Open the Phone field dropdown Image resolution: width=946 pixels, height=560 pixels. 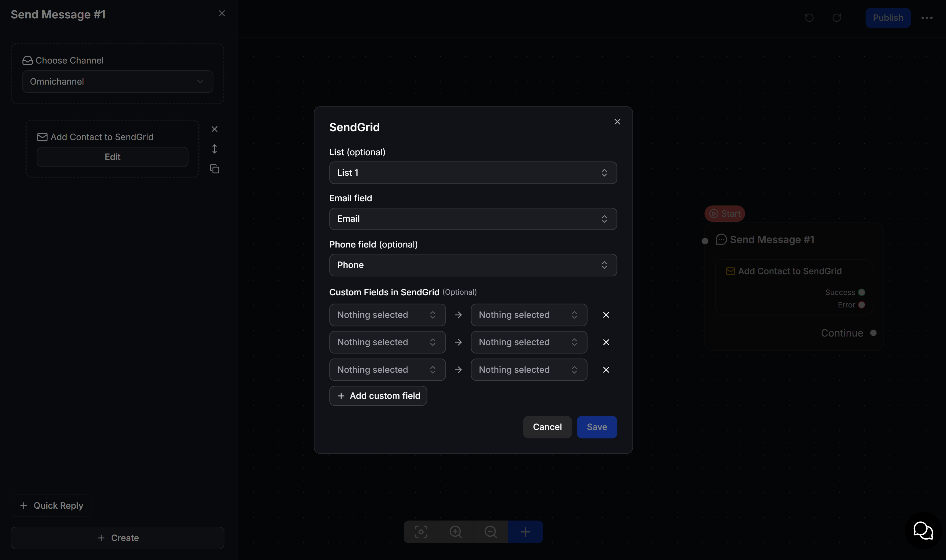click(473, 265)
